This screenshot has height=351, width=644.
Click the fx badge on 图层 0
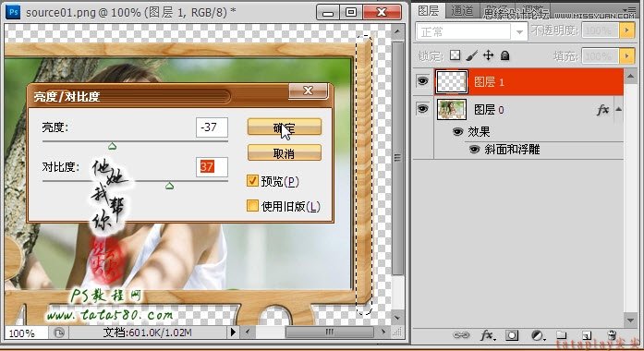pyautogui.click(x=602, y=110)
